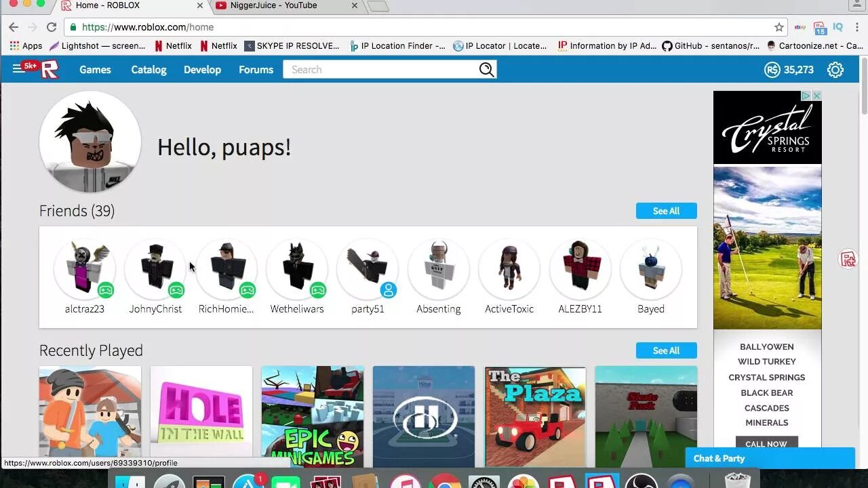This screenshot has height=488, width=868.
Task: Open Games in Roblox navbar
Action: tap(95, 70)
